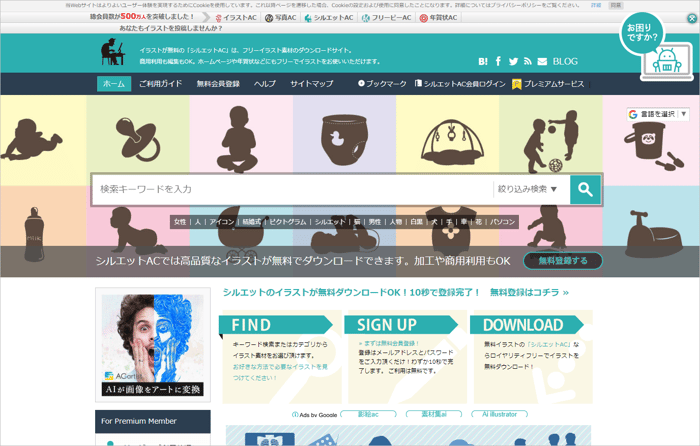Click the 同意 cookie consent button
The image size is (700, 446).
pos(616,5)
